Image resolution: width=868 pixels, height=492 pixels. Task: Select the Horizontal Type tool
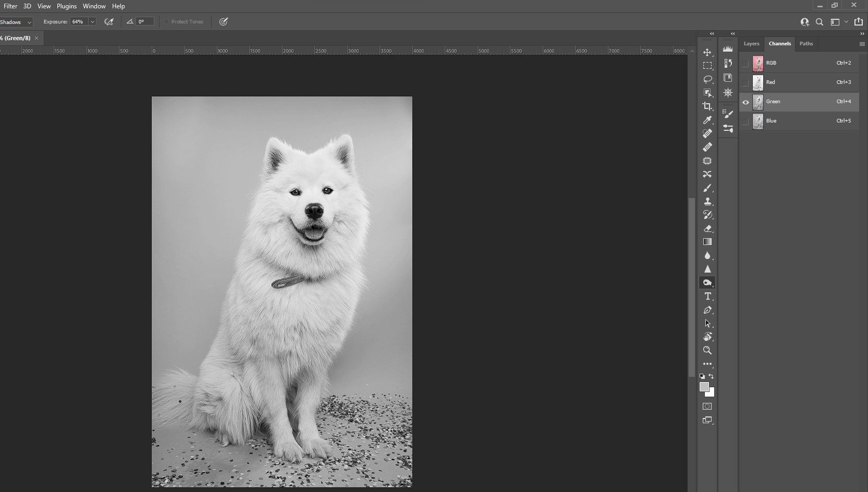click(707, 296)
